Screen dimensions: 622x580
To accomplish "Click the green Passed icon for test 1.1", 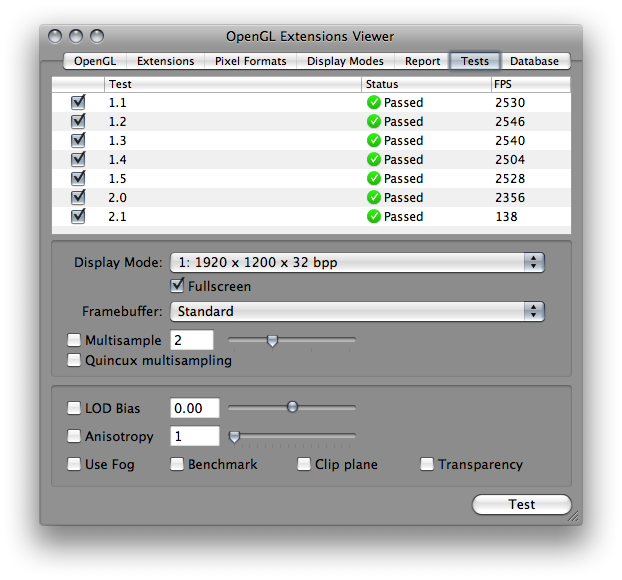I will (x=374, y=102).
